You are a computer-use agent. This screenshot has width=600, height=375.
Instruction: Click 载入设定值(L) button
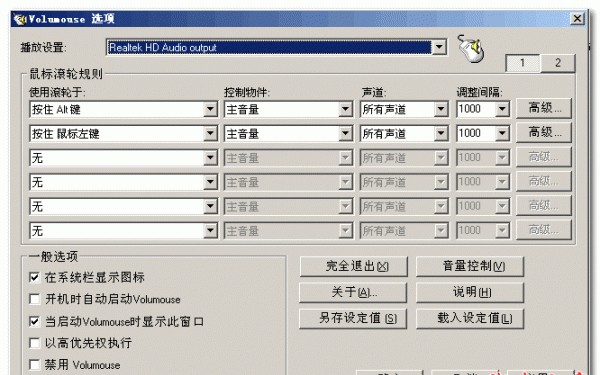[x=470, y=319]
